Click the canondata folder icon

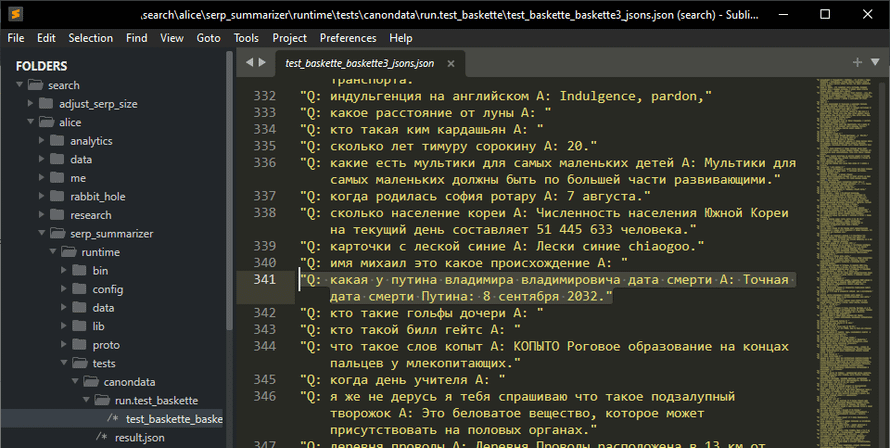coord(91,382)
